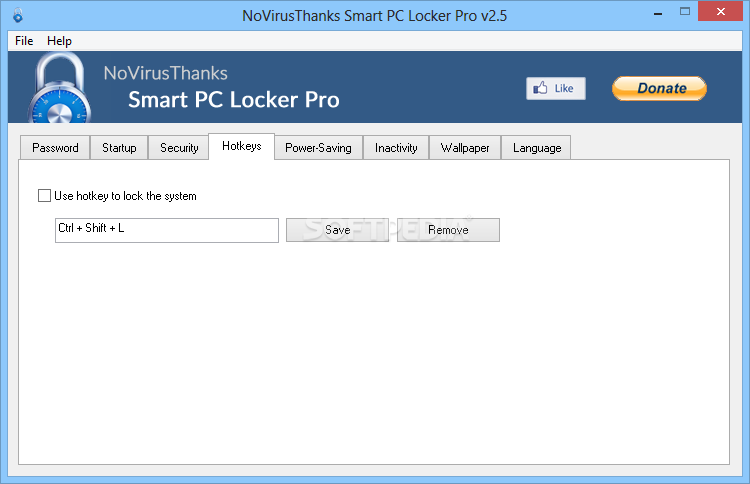Switch to the Password tab
Image resolution: width=750 pixels, height=484 pixels.
(x=55, y=148)
